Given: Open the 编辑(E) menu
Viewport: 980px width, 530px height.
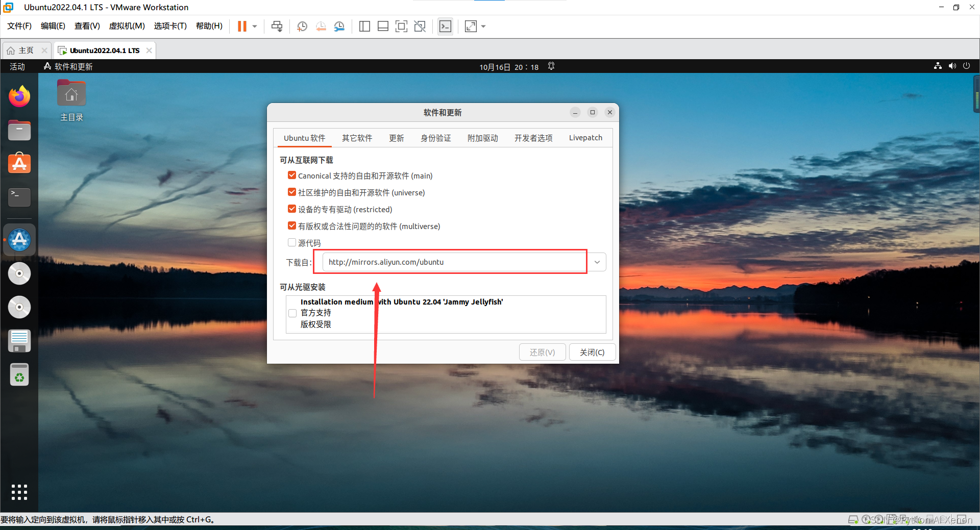Looking at the screenshot, I should [53, 26].
